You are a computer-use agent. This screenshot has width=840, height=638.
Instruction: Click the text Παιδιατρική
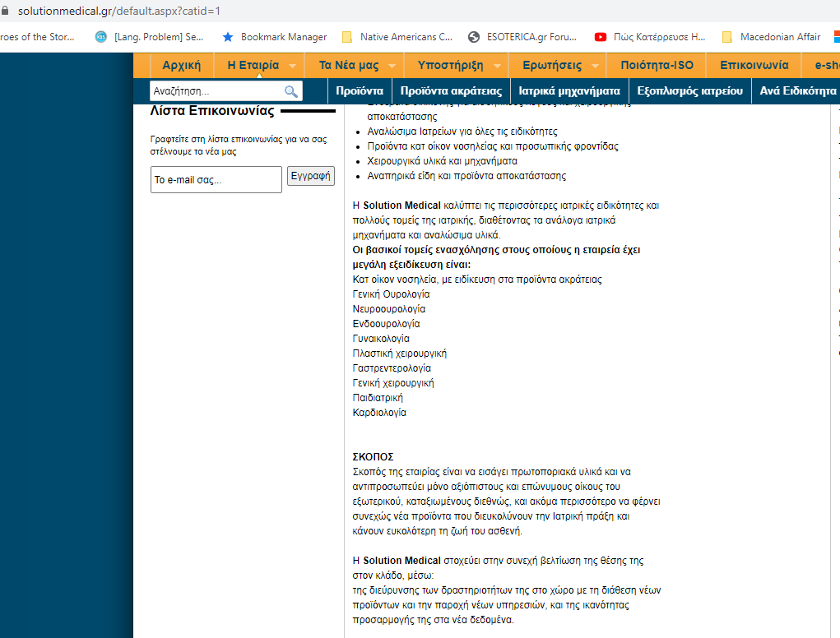click(x=378, y=398)
